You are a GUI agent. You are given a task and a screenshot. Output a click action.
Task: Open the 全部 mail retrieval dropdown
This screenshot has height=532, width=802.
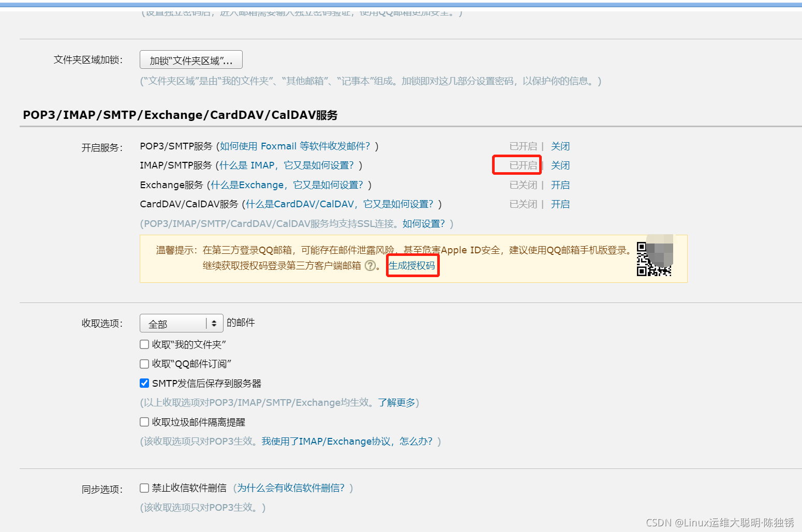[182, 324]
